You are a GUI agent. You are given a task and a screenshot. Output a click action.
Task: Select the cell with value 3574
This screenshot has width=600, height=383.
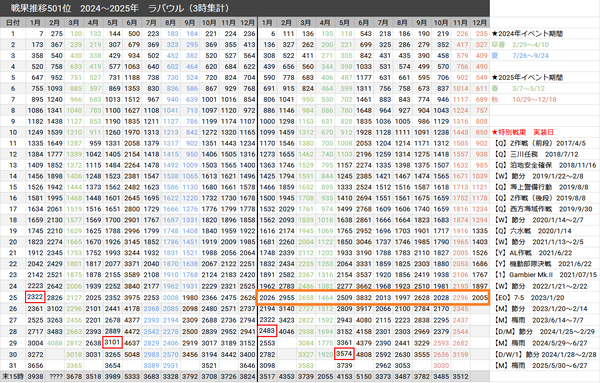344,354
